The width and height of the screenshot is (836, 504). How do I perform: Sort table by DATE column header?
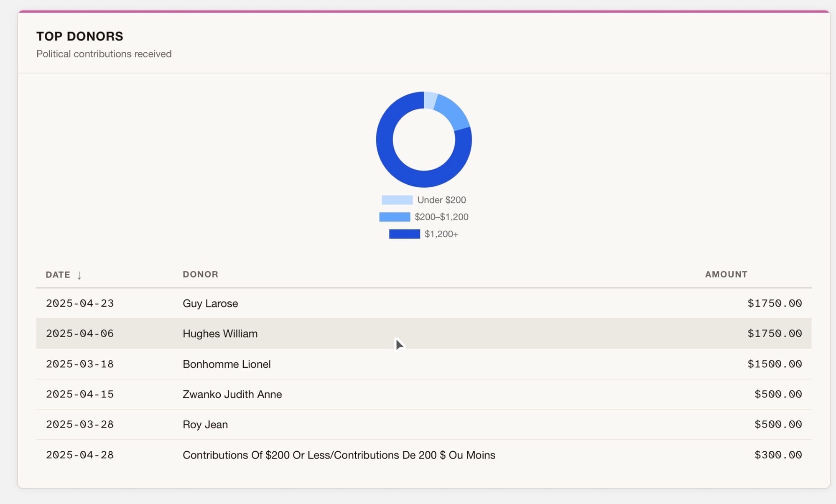[x=58, y=275]
